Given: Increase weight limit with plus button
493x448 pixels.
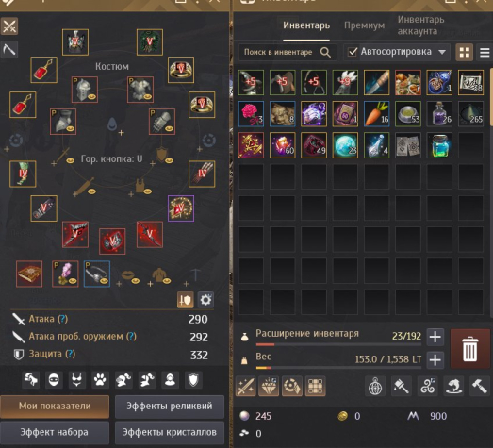Looking at the screenshot, I should [435, 360].
